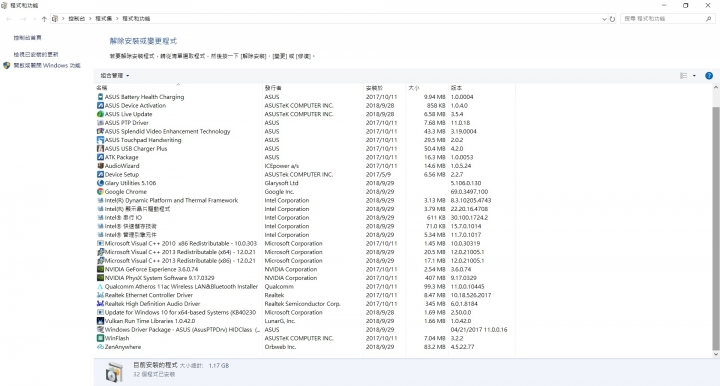Click the Realtek High Definition Audio icon

click(101, 304)
